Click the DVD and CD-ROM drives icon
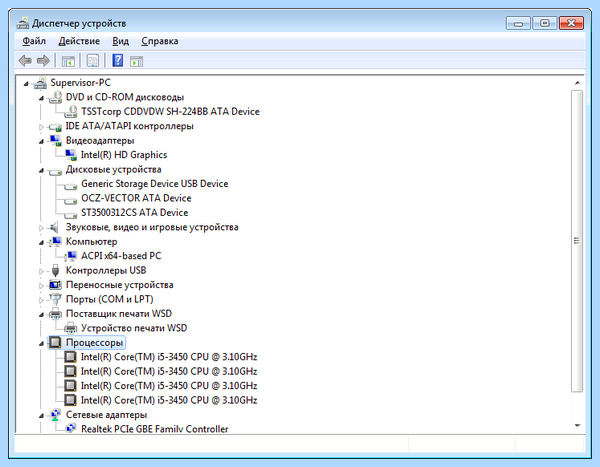This screenshot has width=600, height=467. tap(55, 97)
